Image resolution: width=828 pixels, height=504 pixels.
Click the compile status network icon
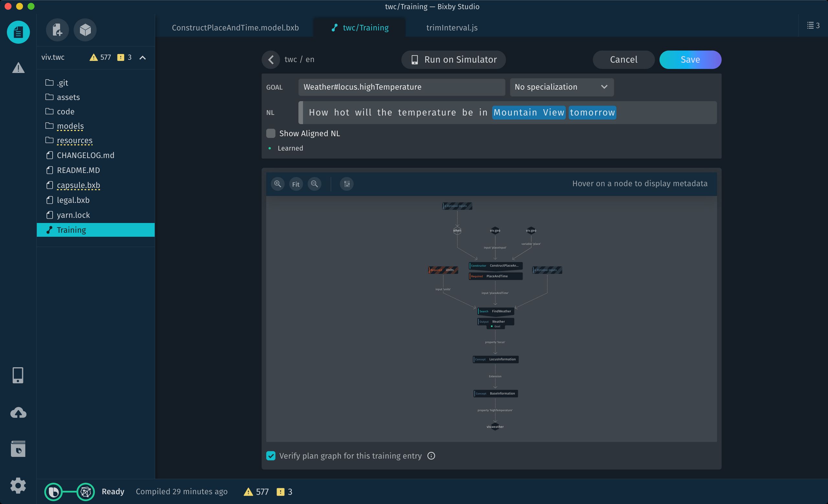point(86,492)
